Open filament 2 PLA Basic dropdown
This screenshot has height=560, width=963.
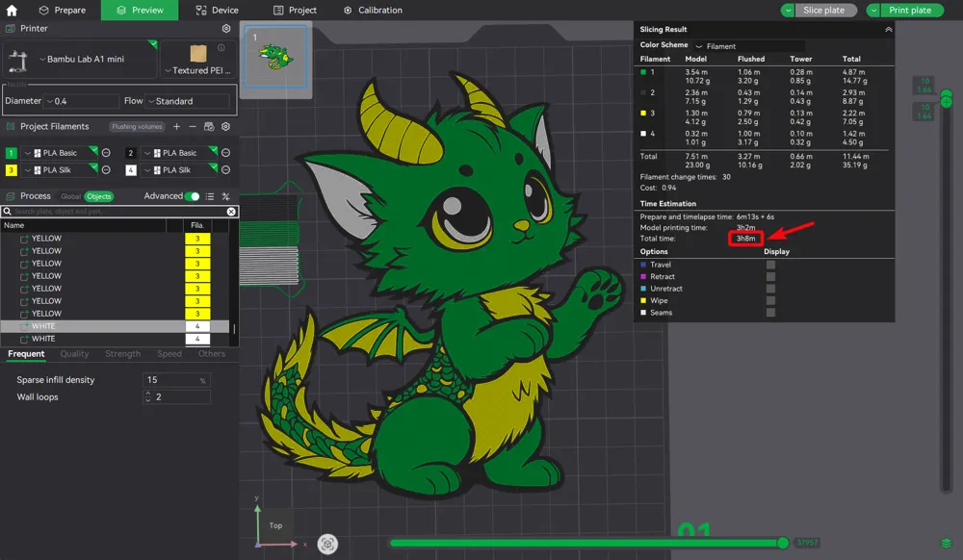point(179,153)
